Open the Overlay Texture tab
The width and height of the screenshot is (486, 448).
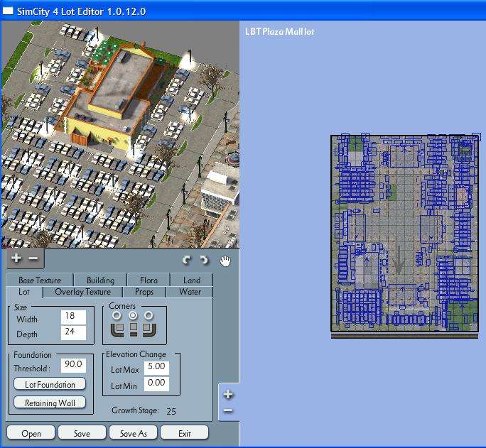click(82, 292)
